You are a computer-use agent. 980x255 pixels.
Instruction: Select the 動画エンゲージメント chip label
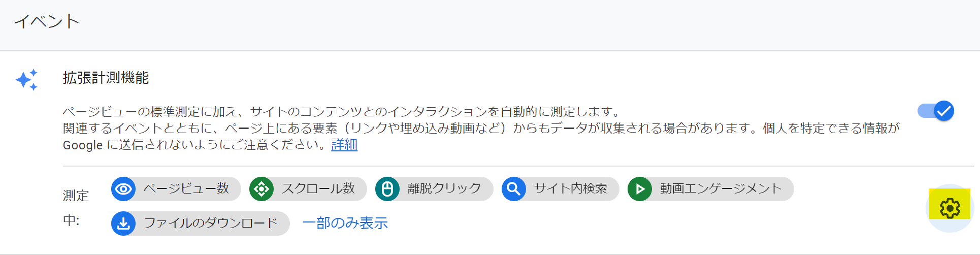[721, 188]
